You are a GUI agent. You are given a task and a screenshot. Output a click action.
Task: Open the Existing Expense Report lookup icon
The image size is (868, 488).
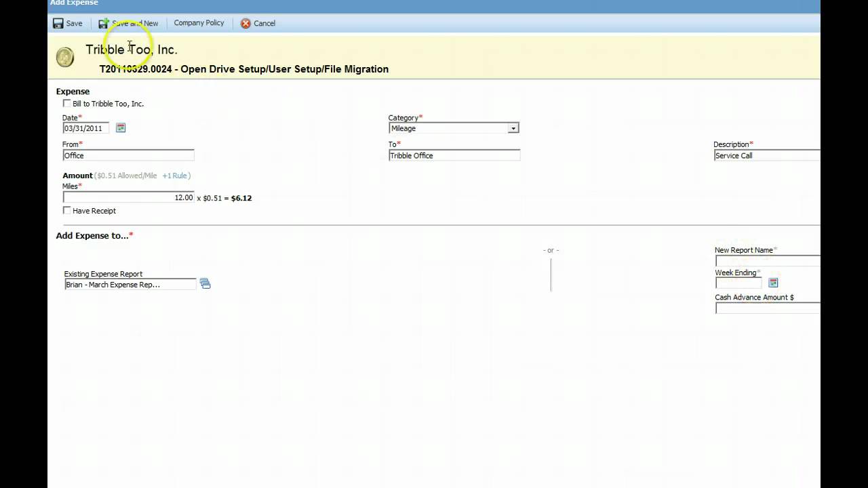[x=205, y=284]
